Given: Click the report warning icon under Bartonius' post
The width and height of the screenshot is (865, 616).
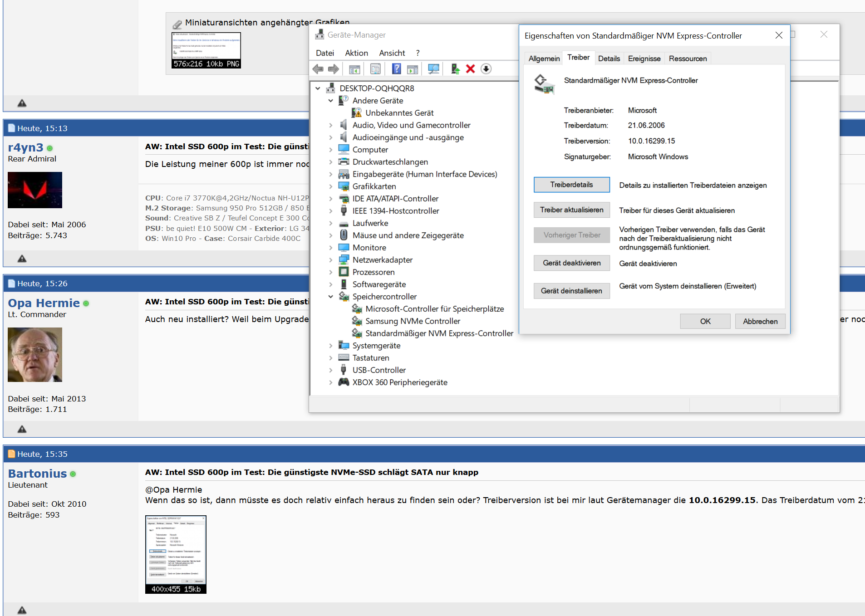Looking at the screenshot, I should tap(22, 610).
